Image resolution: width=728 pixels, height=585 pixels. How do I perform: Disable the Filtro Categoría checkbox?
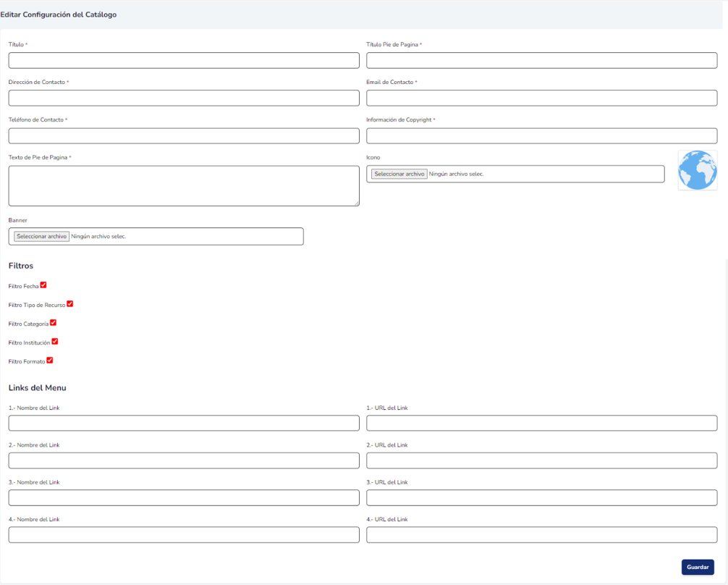53,323
